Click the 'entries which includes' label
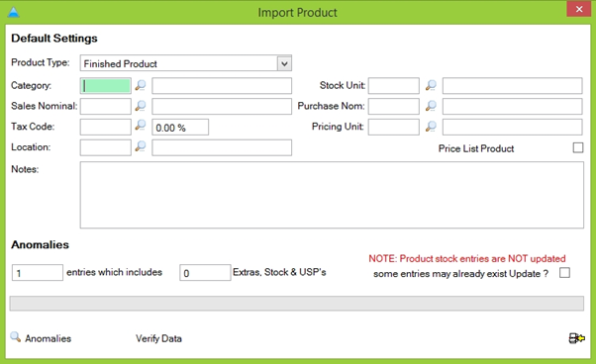Image resolution: width=596 pixels, height=364 pixels. point(115,272)
